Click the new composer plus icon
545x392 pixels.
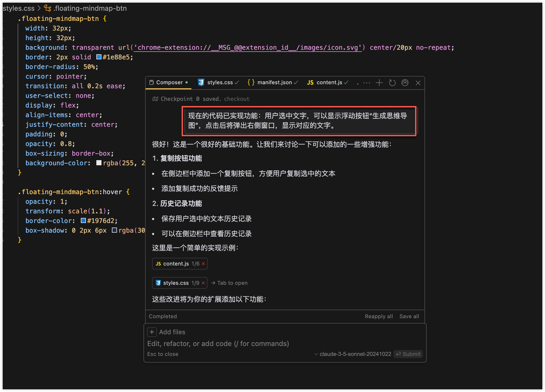pos(379,83)
